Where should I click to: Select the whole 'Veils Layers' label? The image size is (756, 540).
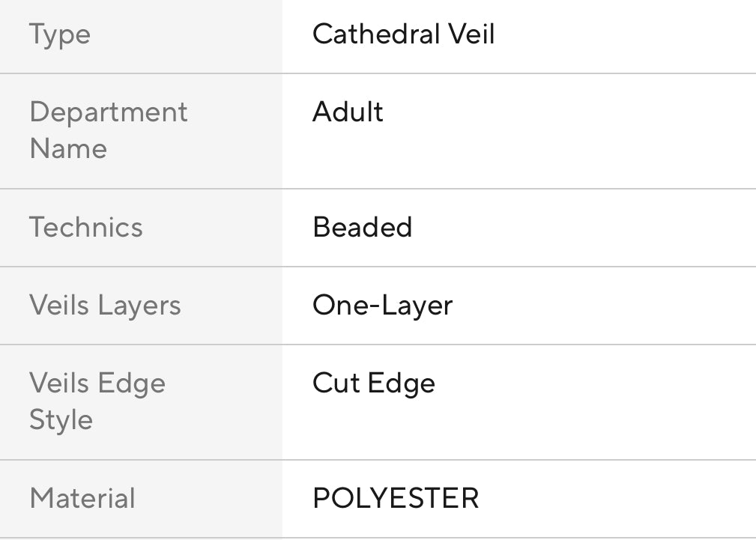tap(105, 305)
